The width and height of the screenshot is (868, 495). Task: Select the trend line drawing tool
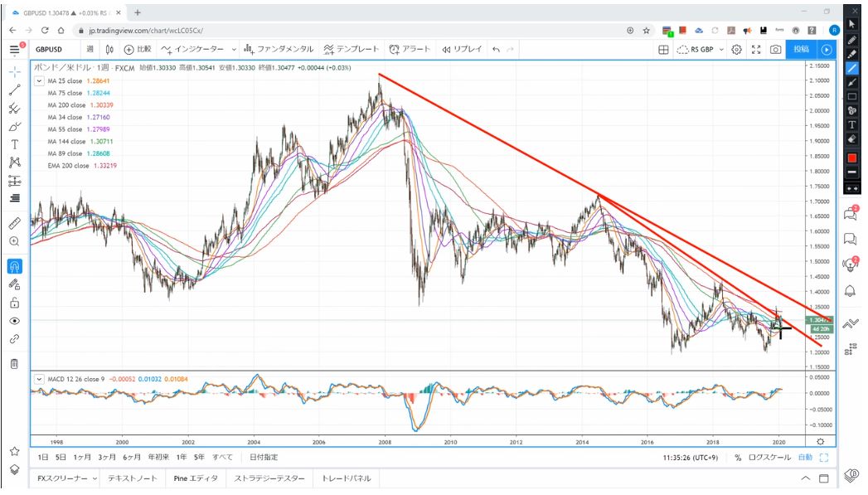15,90
